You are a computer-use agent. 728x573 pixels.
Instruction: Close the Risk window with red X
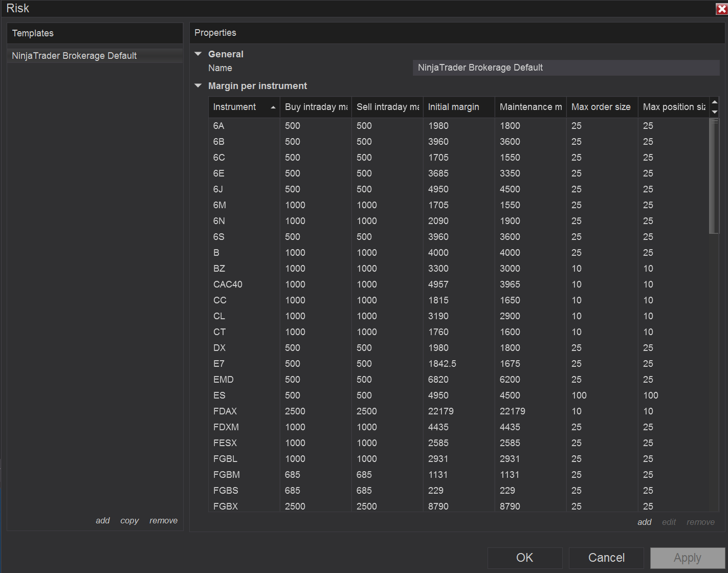click(x=721, y=9)
